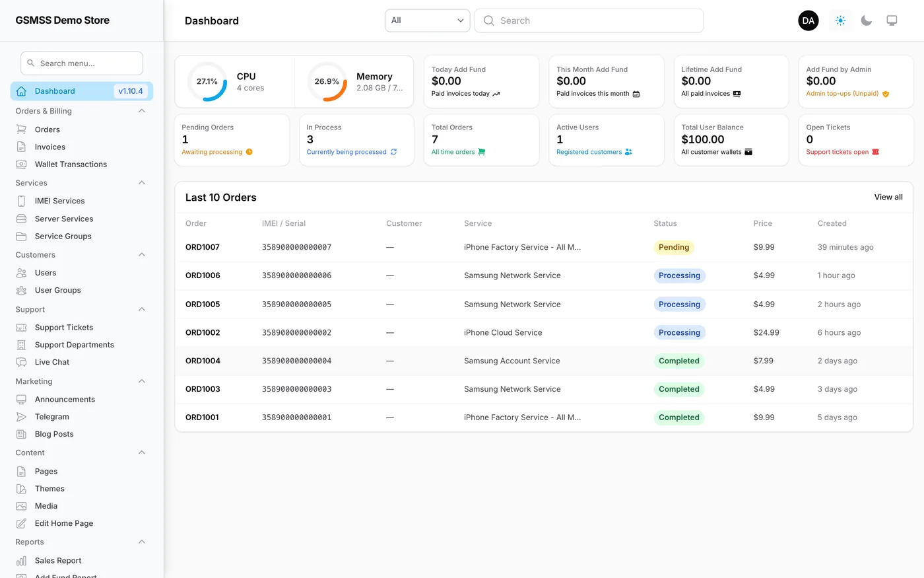Collapse the Reports sidebar section
This screenshot has height=578, width=924.
(x=142, y=542)
